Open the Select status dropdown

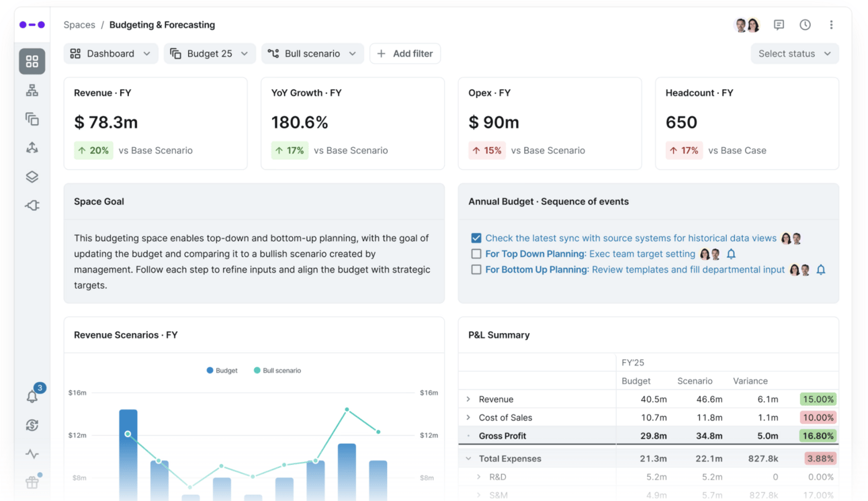point(795,54)
